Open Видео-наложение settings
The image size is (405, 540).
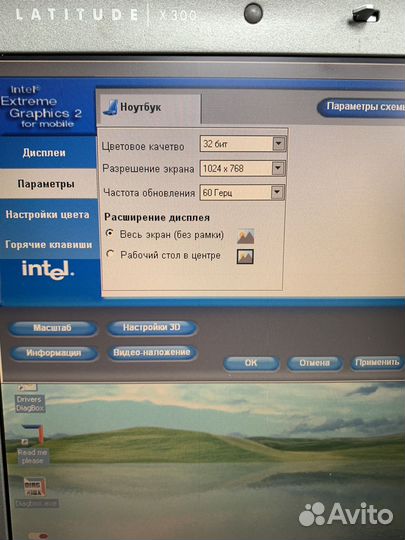tap(152, 353)
